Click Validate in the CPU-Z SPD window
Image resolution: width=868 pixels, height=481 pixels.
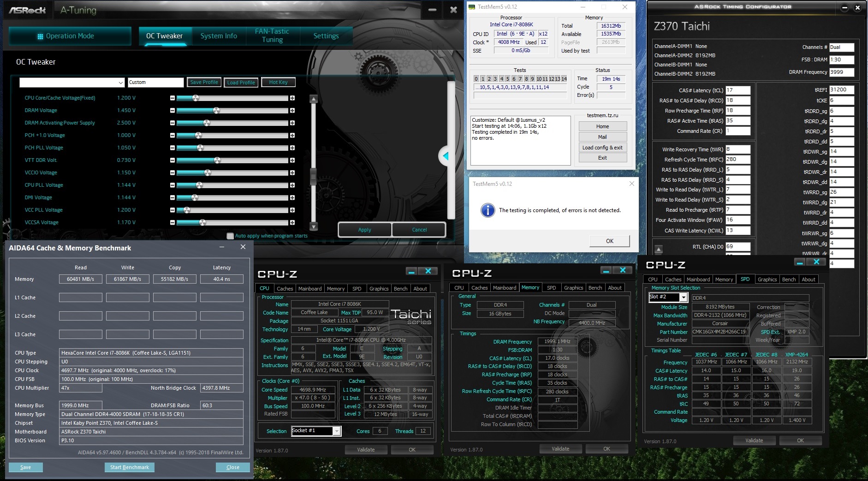[x=754, y=440]
